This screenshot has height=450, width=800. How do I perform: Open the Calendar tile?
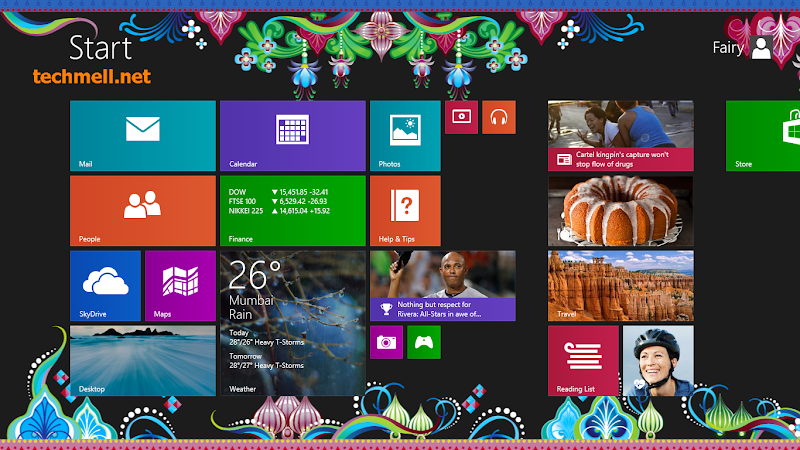click(x=293, y=136)
